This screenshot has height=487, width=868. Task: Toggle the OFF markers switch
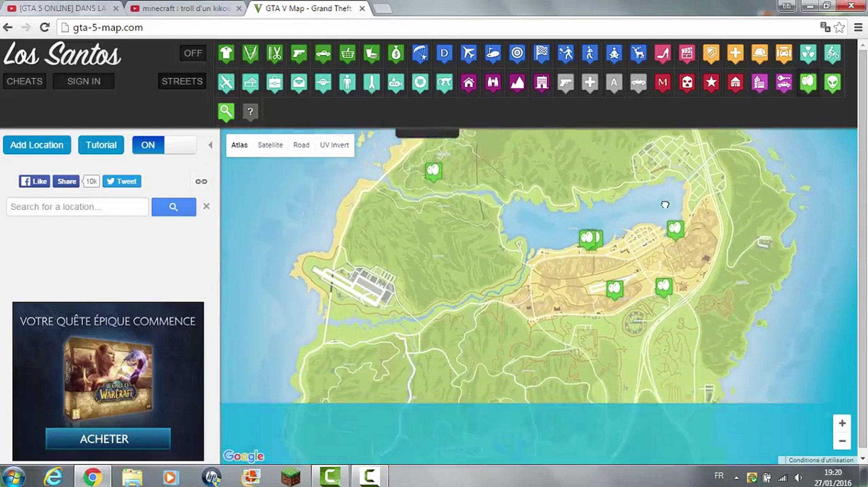pos(193,53)
